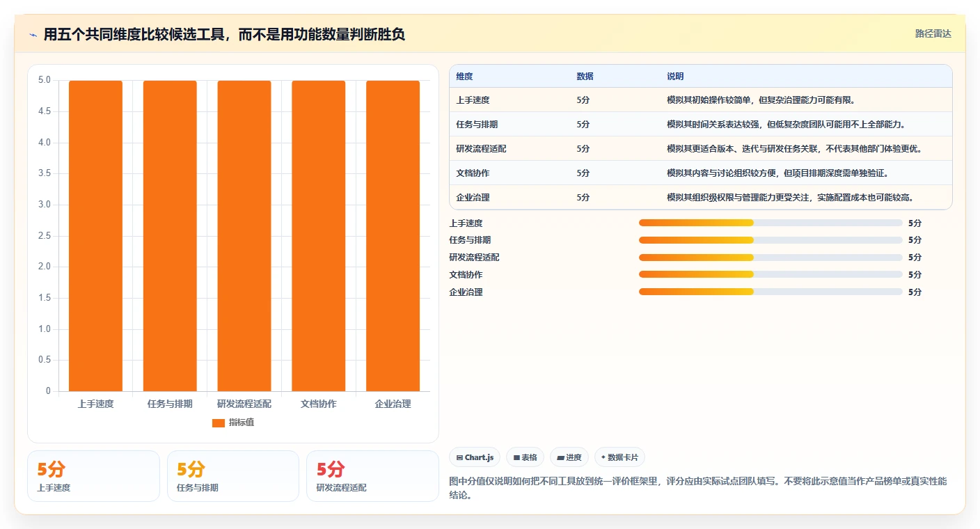This screenshot has width=980, height=529.
Task: Click the 路径雷达 label in the header
Action: point(933,34)
